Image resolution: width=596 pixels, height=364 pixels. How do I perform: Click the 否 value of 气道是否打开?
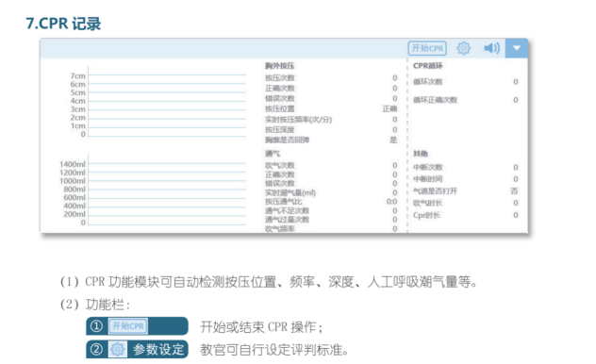tap(514, 190)
